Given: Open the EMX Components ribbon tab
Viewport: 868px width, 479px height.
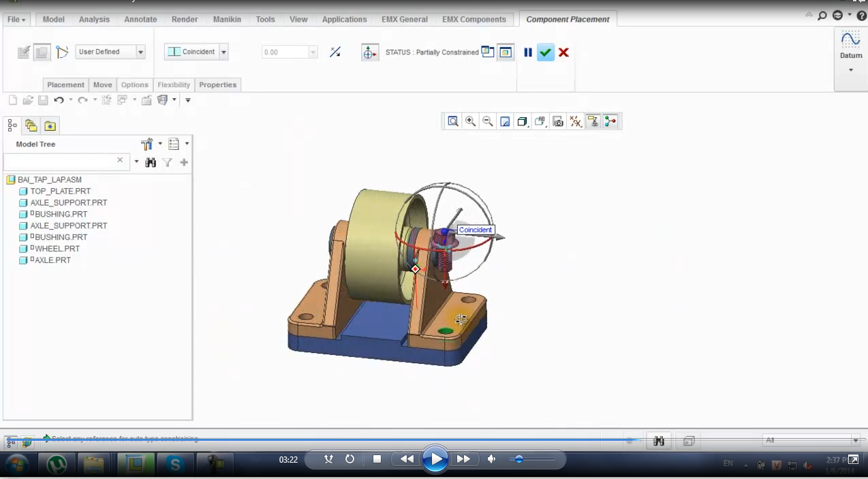Looking at the screenshot, I should 474,19.
